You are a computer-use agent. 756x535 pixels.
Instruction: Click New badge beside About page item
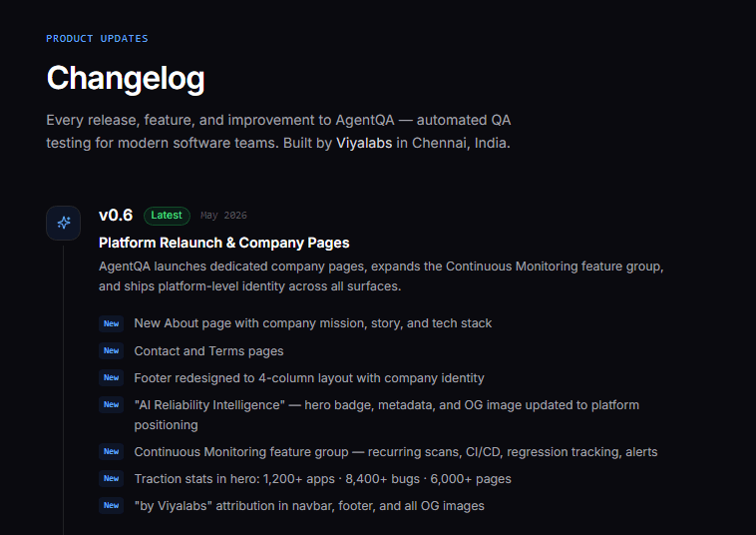coord(112,323)
